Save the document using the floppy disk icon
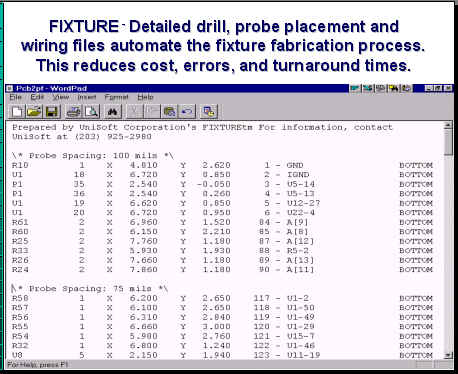Viewport: 458px width, 374px height. click(x=52, y=112)
